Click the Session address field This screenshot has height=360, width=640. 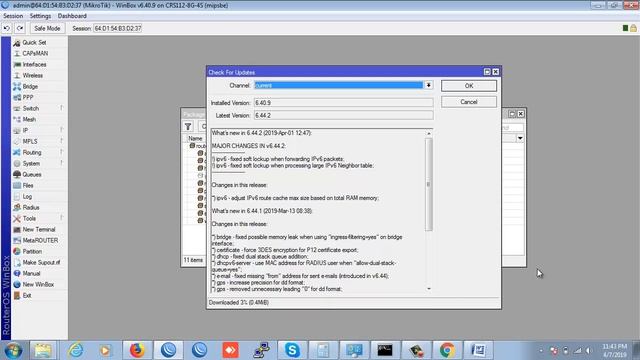coord(118,28)
